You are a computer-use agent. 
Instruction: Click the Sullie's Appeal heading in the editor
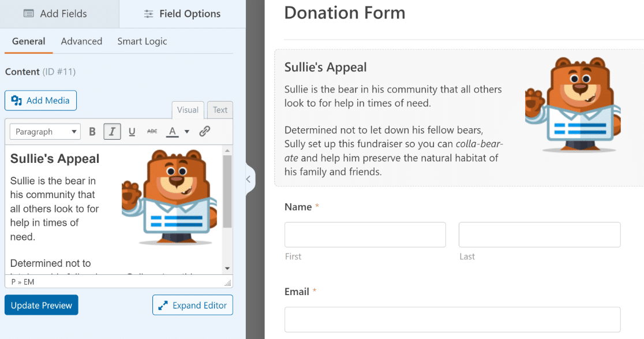point(55,159)
